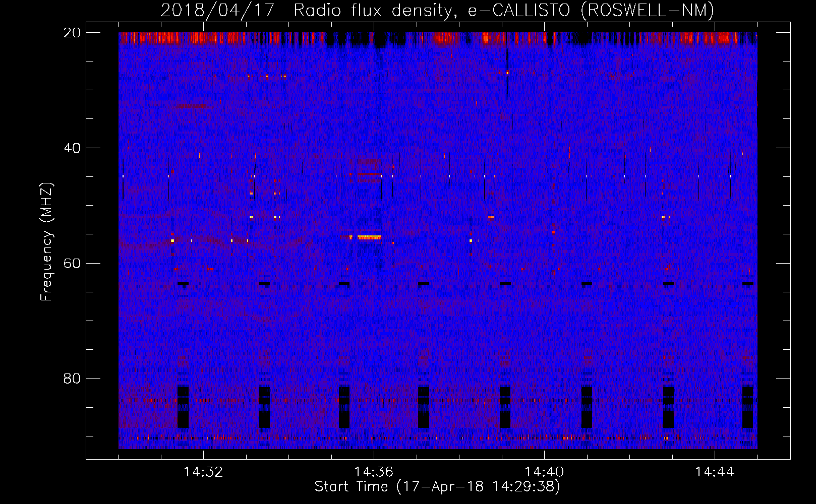The image size is (816, 504).
Task: Click the 'Frequency (MHZ)' axis label
Action: pyautogui.click(x=46, y=242)
